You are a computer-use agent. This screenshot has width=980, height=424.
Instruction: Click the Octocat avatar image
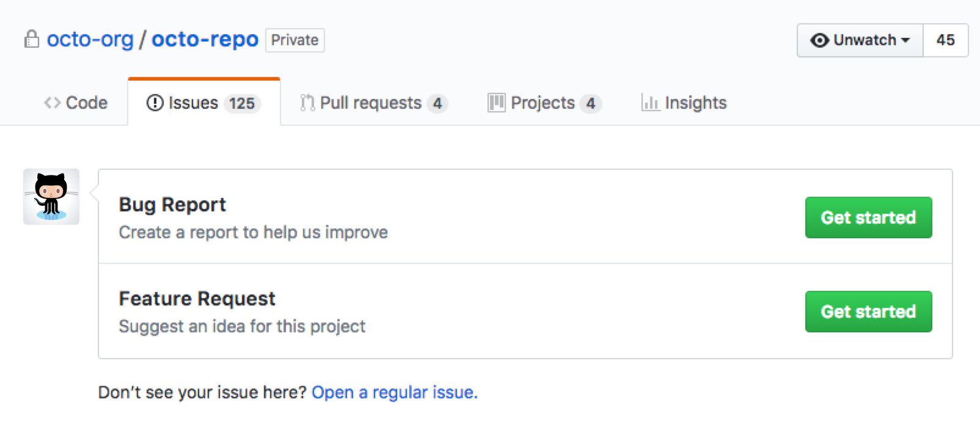(x=51, y=197)
